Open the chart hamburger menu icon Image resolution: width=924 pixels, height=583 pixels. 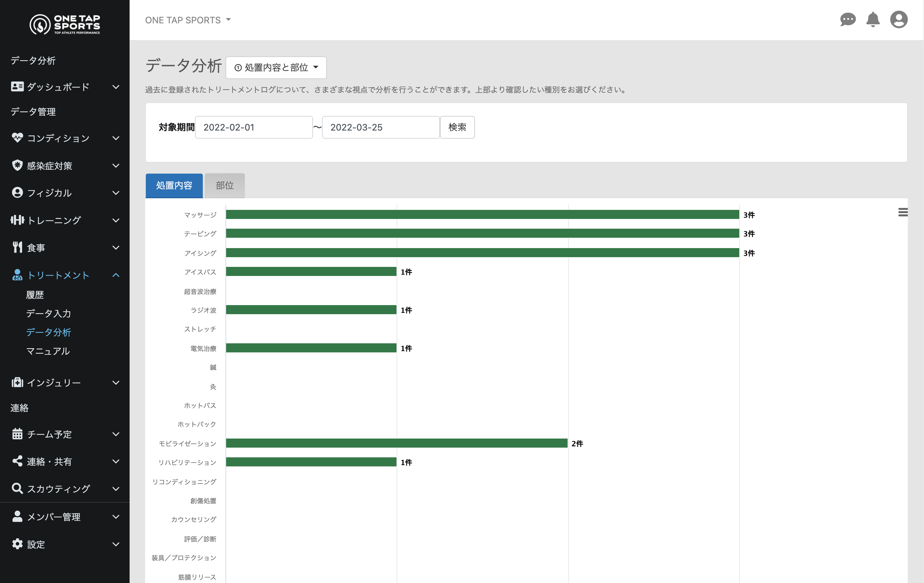pos(903,212)
